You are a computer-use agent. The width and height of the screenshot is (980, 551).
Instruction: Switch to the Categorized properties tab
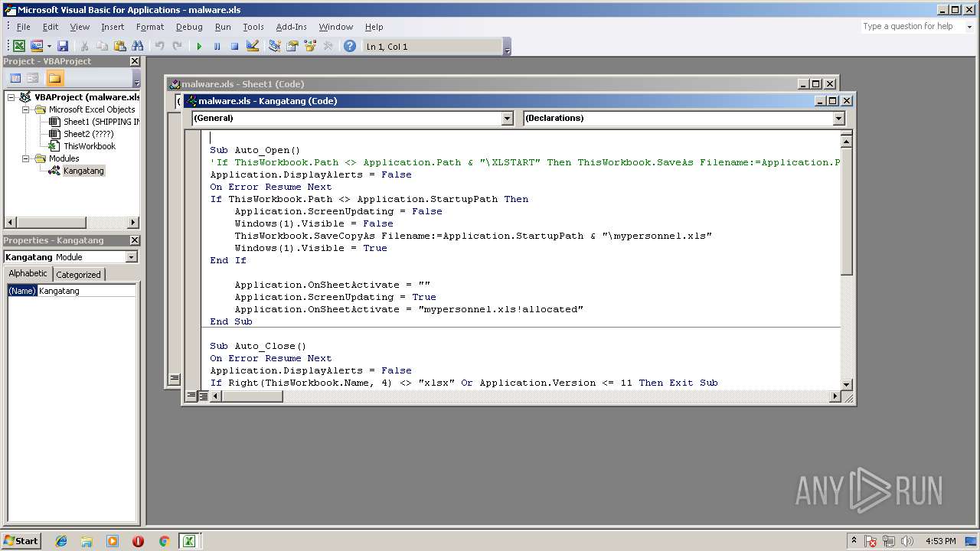(78, 274)
